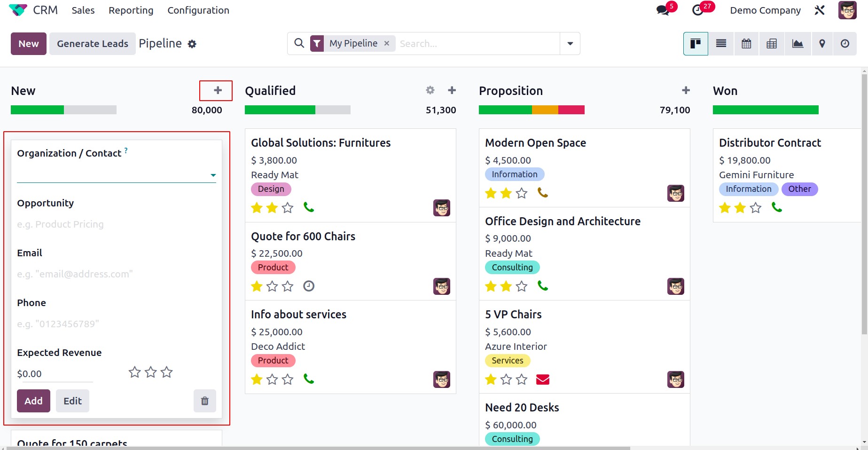Open the activities clock icon

698,10
